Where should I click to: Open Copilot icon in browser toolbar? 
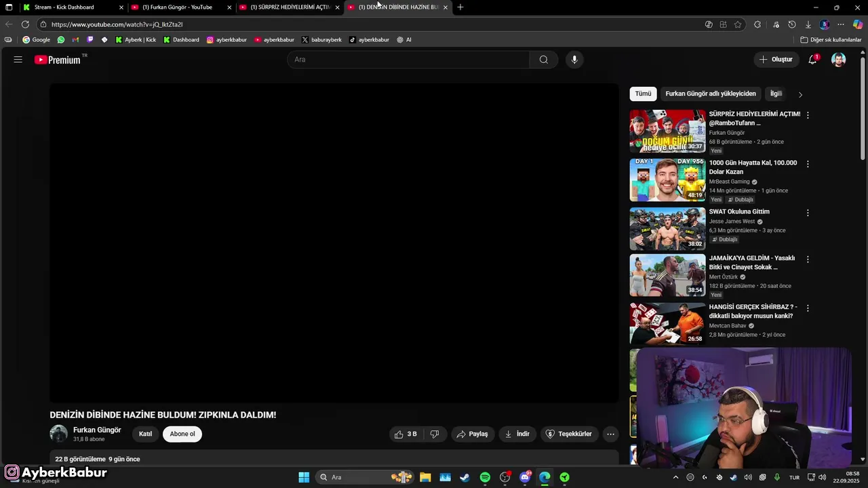858,24
